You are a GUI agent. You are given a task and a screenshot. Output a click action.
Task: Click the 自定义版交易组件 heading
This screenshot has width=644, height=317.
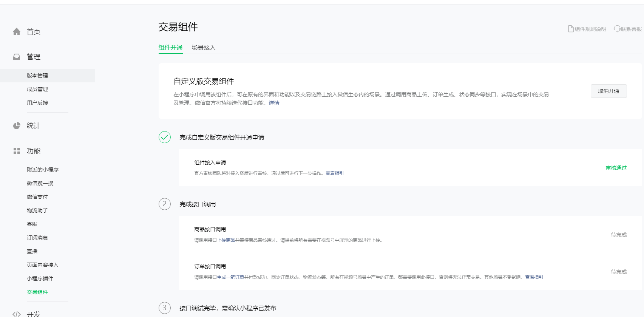[204, 81]
